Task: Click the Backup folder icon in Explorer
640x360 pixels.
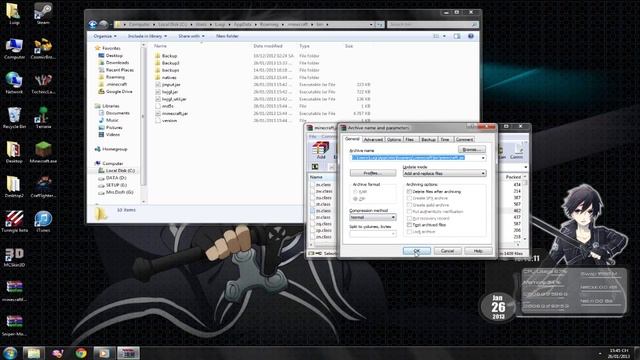Action: tap(158, 56)
